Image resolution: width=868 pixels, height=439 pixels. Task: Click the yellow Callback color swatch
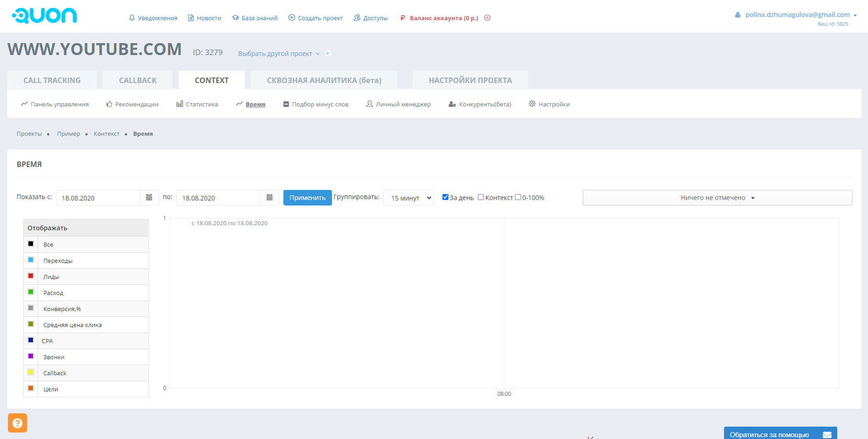(31, 372)
